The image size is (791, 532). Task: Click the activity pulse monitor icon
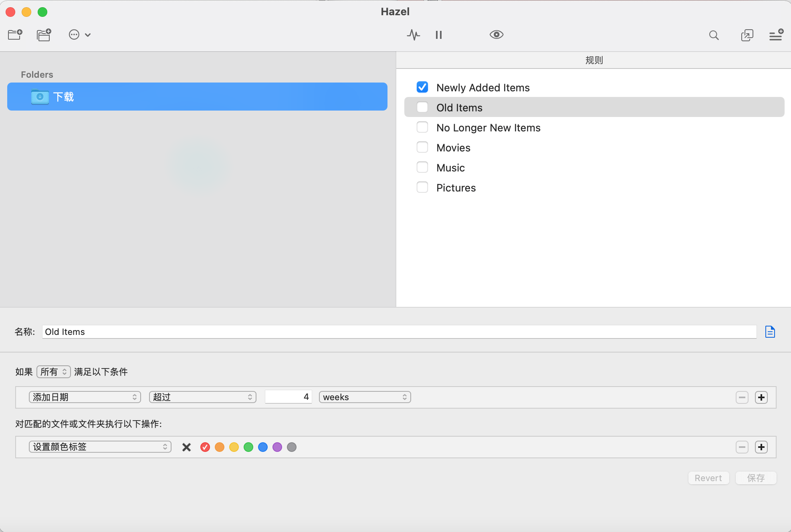[x=413, y=35]
